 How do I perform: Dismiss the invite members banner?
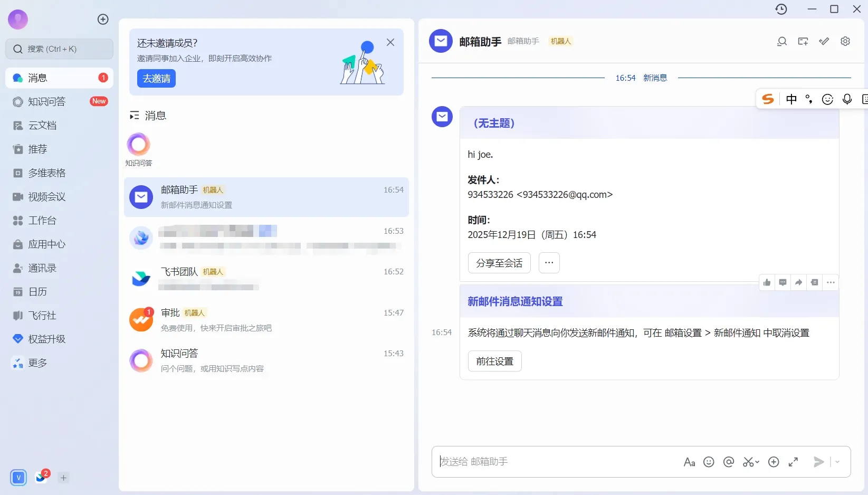point(390,42)
